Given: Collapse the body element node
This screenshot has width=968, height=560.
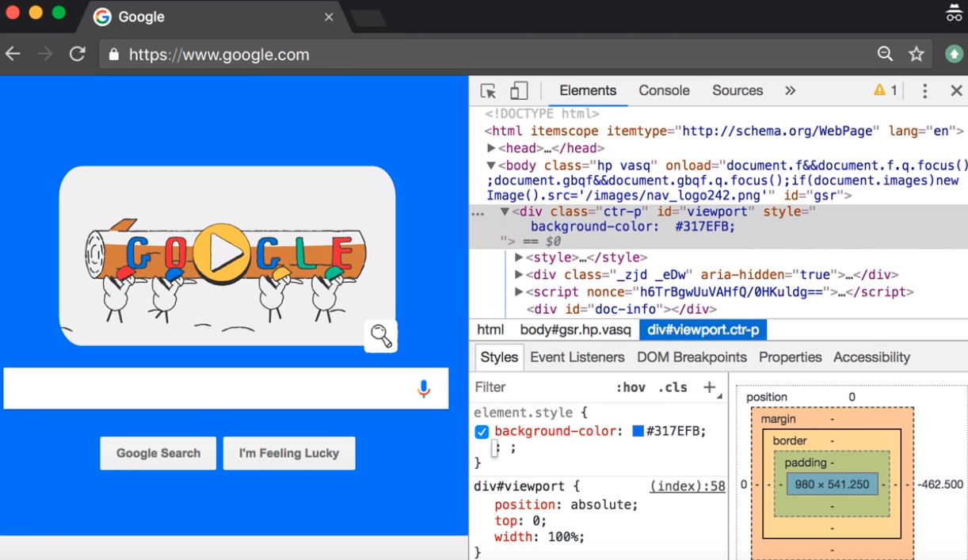Looking at the screenshot, I should click(x=491, y=166).
